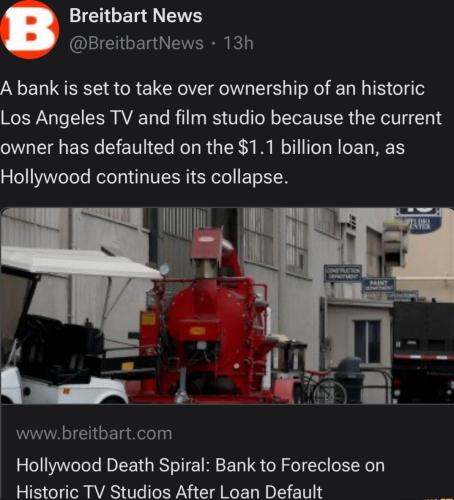Click "Historic TV Studios After Loan Default" line
454x500 pixels.
pyautogui.click(x=169, y=491)
